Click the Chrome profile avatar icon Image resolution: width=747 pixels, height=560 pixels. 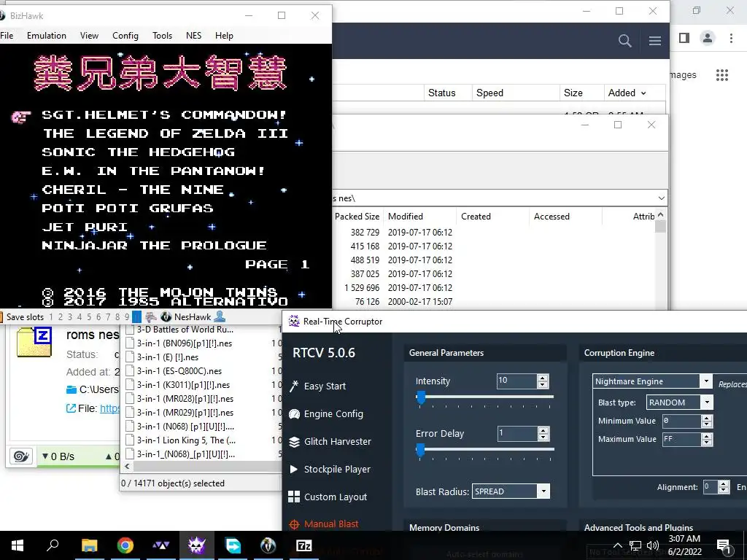coord(708,38)
